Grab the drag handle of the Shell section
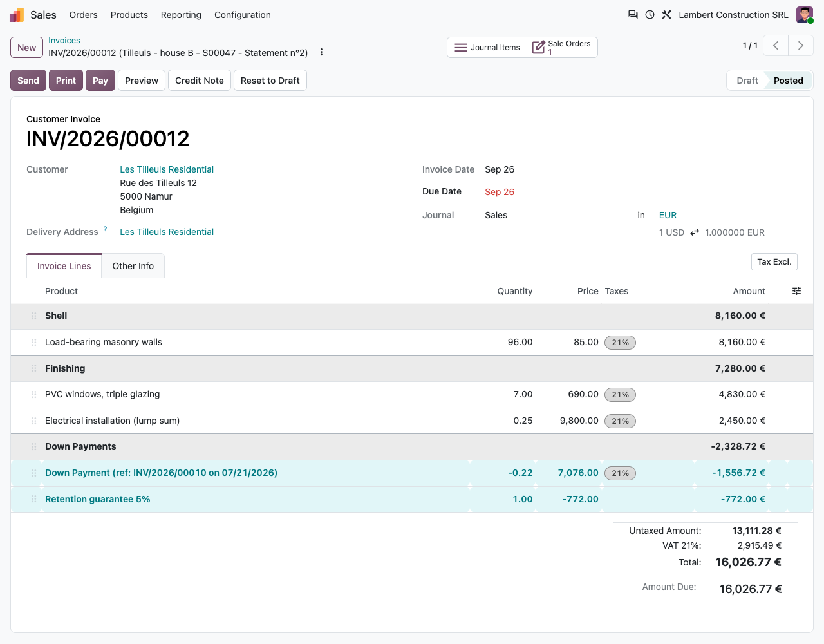Screen dimensions: 824x644 (33, 316)
